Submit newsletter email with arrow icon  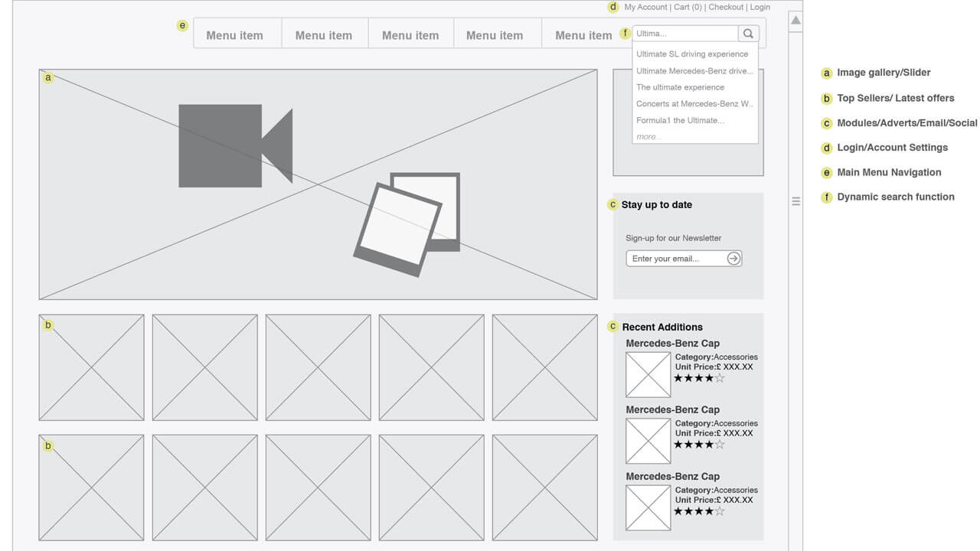coord(733,259)
